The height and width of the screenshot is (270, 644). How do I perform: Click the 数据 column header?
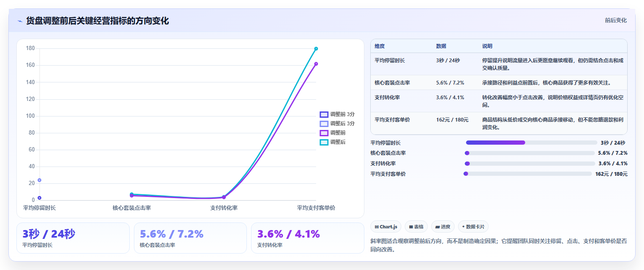(x=441, y=46)
